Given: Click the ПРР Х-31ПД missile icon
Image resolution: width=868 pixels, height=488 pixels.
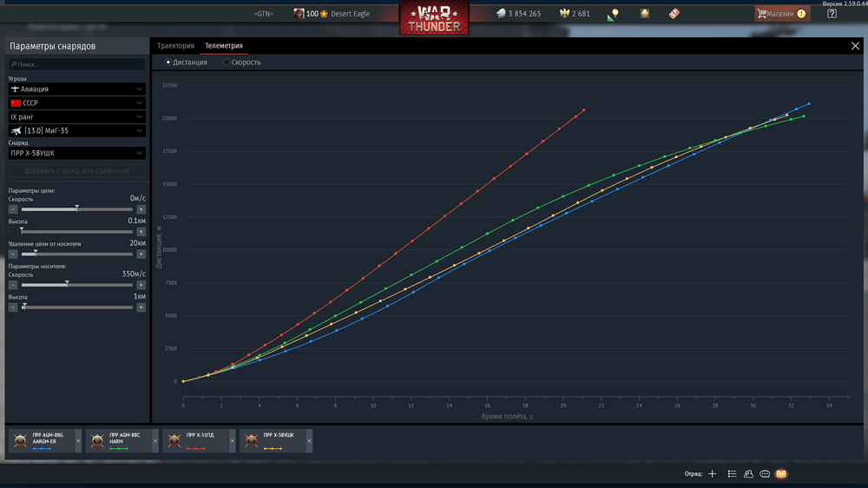Looking at the screenshot, I should 174,440.
